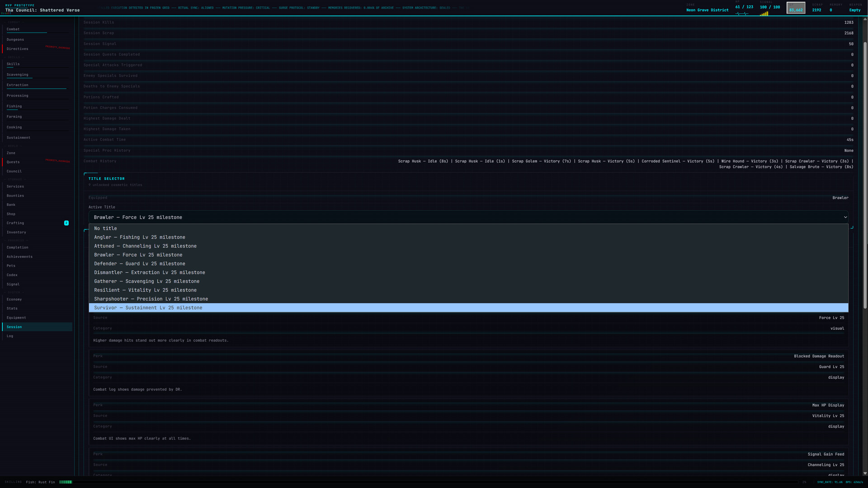Click the Weapon 'Empty' status in header
868x488 pixels.
854,10
